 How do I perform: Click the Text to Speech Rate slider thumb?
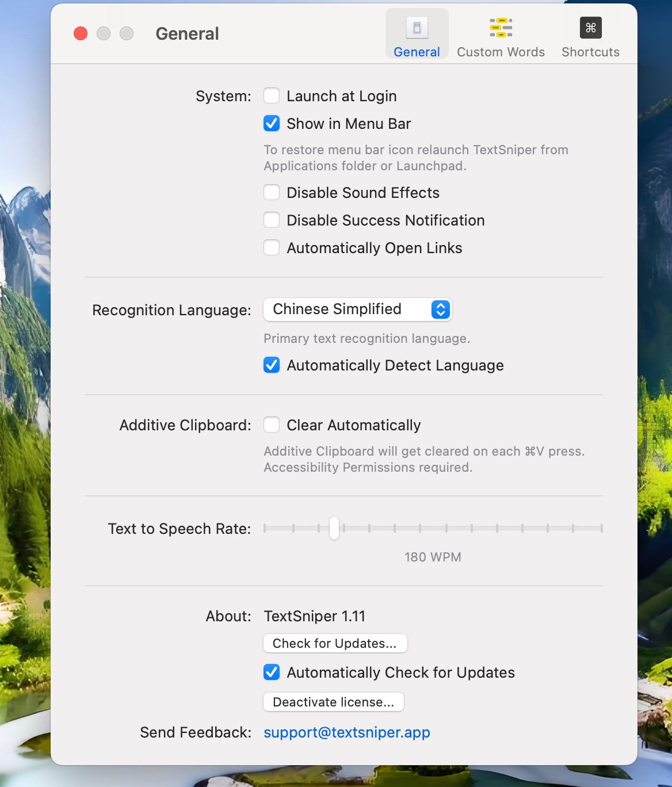[334, 528]
